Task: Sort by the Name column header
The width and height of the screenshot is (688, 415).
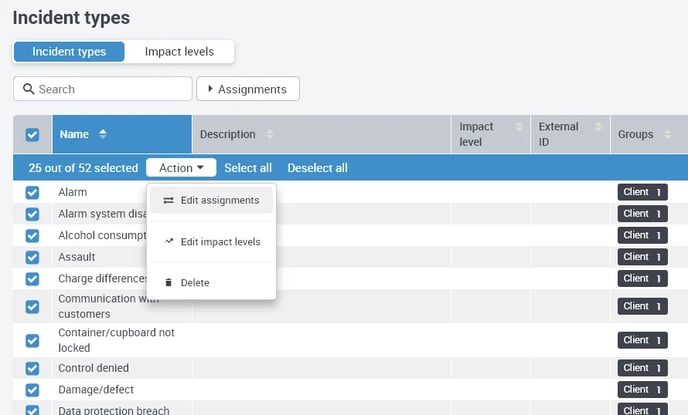Action: pyautogui.click(x=122, y=134)
